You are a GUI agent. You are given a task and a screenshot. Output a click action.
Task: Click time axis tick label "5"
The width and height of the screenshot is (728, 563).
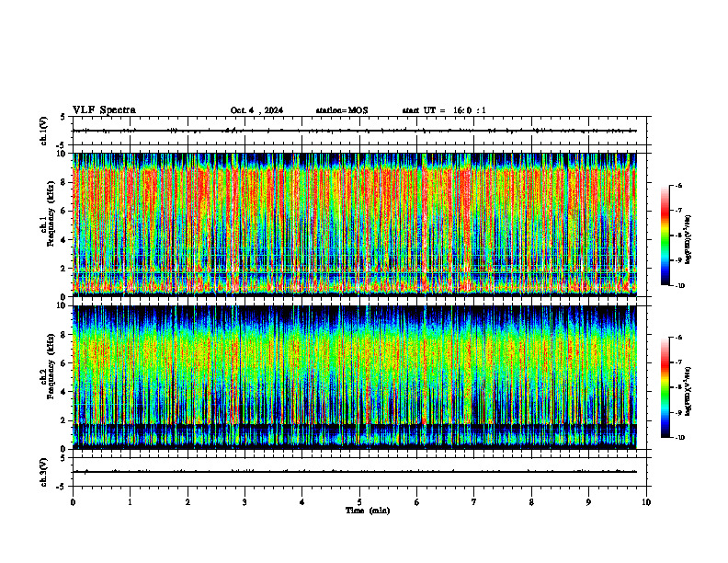[359, 502]
